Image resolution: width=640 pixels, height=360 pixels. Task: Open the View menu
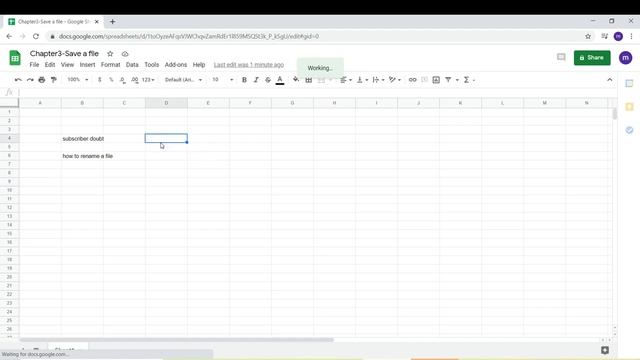click(x=67, y=65)
